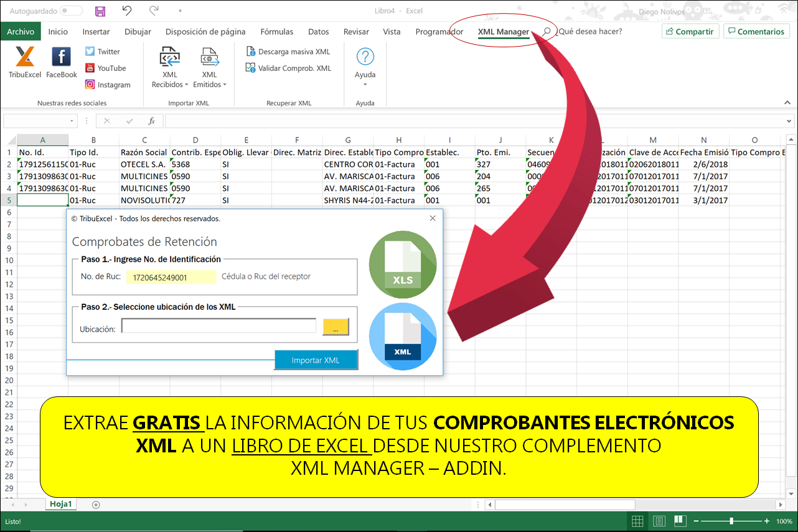Open the Instagram link in ribbon

pyautogui.click(x=108, y=85)
